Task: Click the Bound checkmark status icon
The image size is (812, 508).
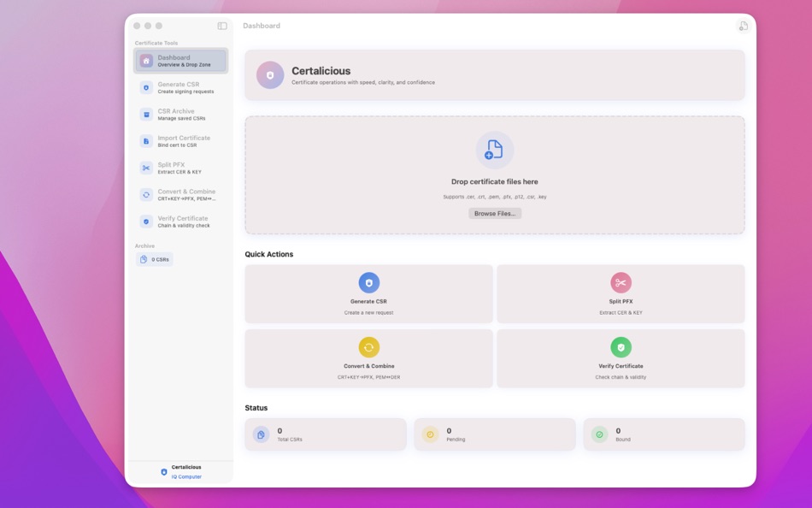Action: (x=599, y=434)
